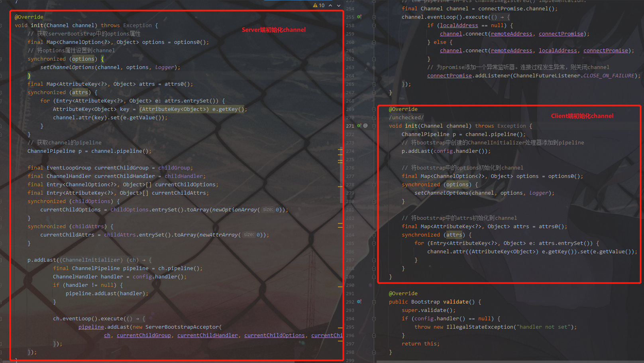The height and width of the screenshot is (363, 644).
Task: Click the @ annotation gutter icon on line 271
Action: tap(365, 126)
